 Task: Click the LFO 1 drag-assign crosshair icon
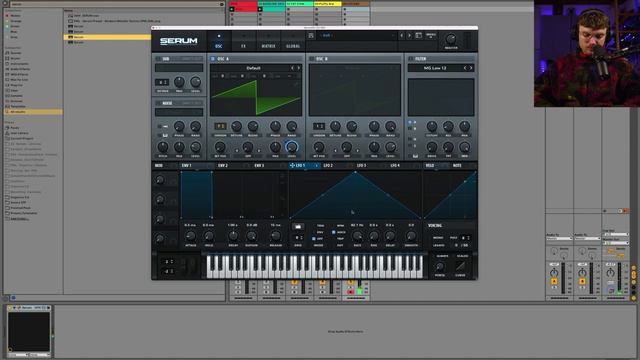tap(292, 165)
